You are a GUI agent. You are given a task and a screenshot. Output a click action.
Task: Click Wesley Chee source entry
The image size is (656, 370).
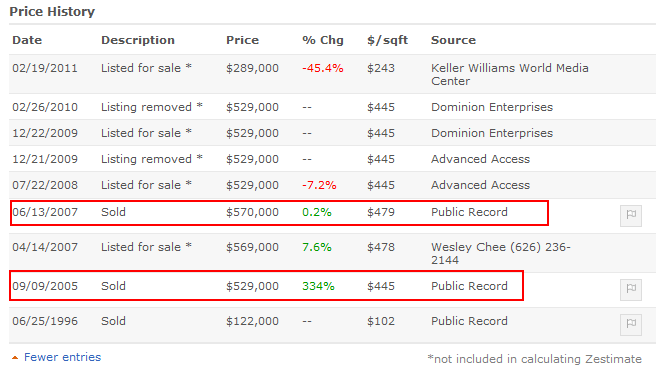(501, 253)
